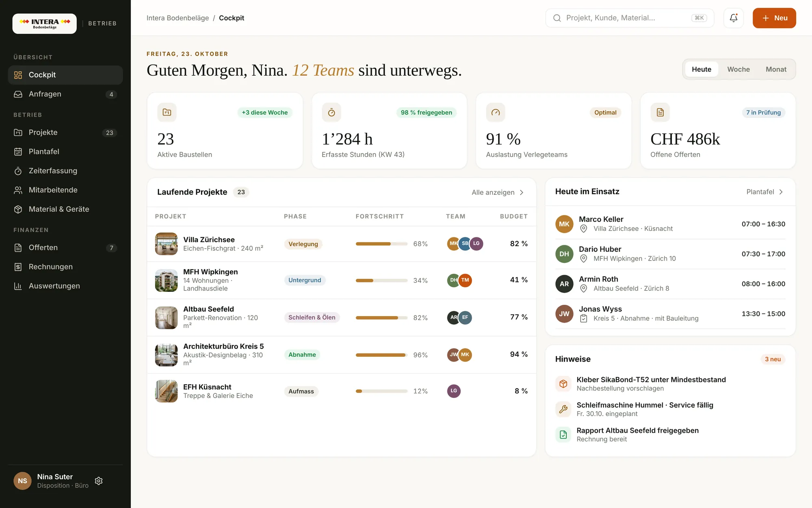812x508 pixels.
Task: Switch time range to Monat
Action: 776,69
